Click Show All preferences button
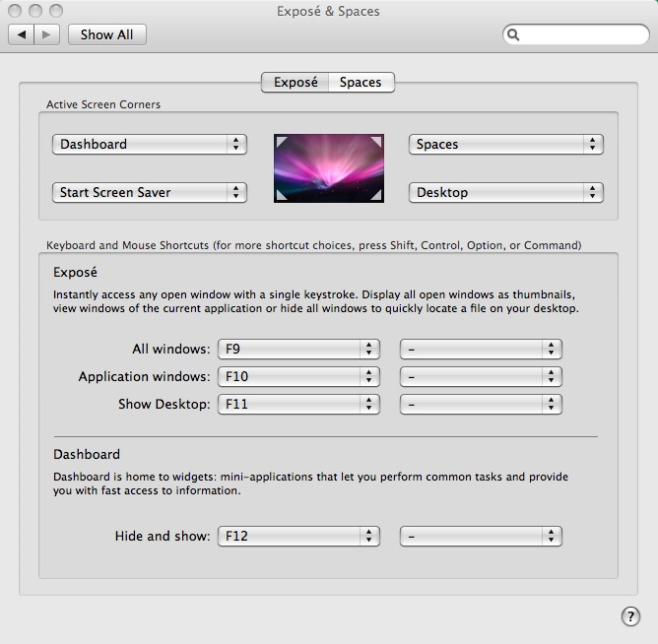The image size is (658, 644). point(107,34)
